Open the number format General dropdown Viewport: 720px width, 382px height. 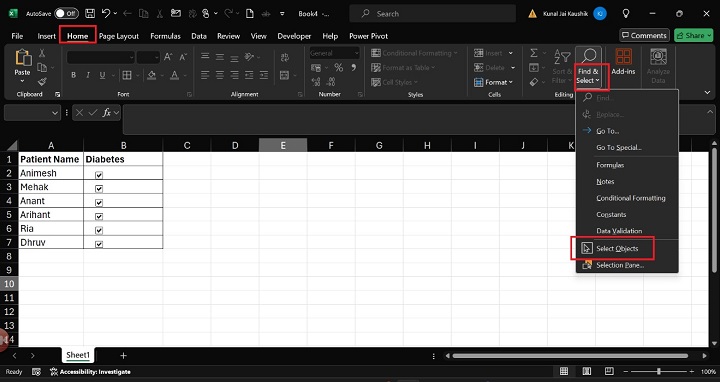[356, 53]
